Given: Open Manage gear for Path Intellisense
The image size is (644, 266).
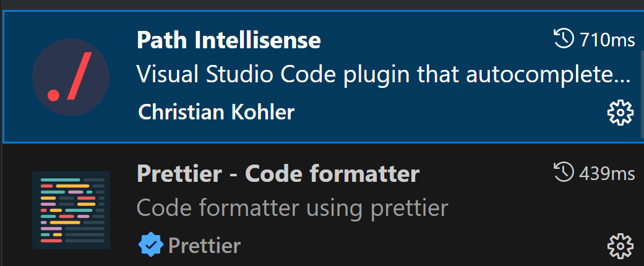Looking at the screenshot, I should [x=620, y=112].
